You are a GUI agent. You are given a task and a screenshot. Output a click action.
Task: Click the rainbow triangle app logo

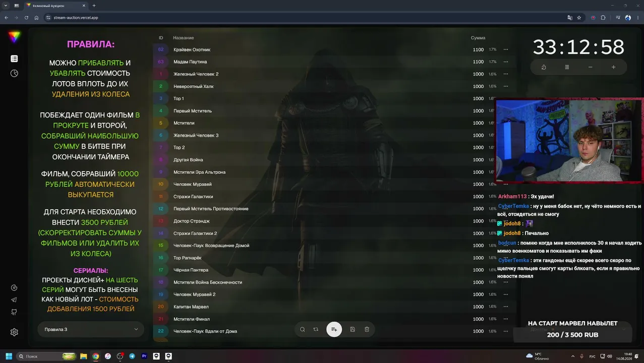click(14, 37)
